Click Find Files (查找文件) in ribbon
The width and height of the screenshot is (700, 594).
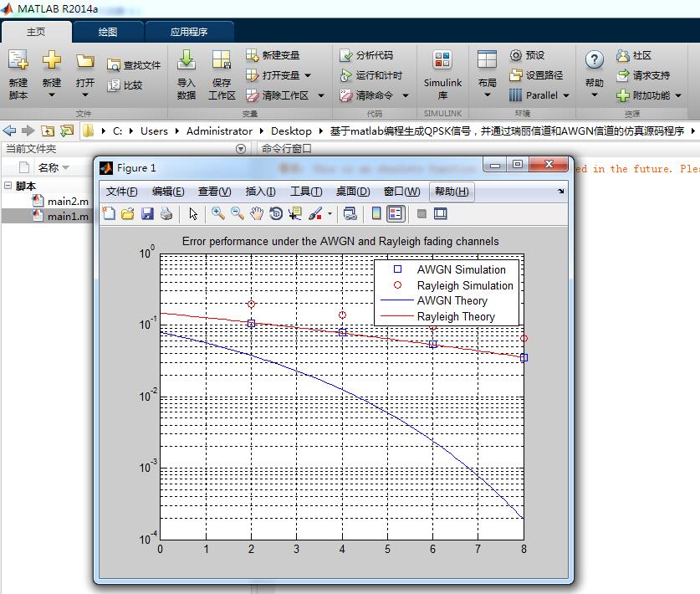pyautogui.click(x=134, y=65)
